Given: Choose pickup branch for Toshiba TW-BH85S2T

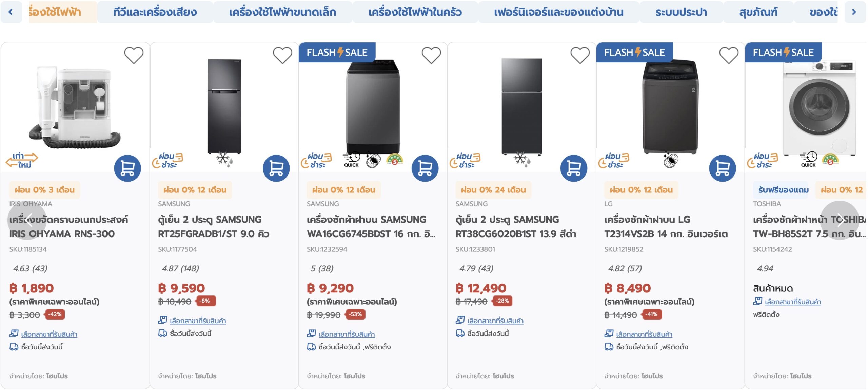Looking at the screenshot, I should tap(792, 302).
